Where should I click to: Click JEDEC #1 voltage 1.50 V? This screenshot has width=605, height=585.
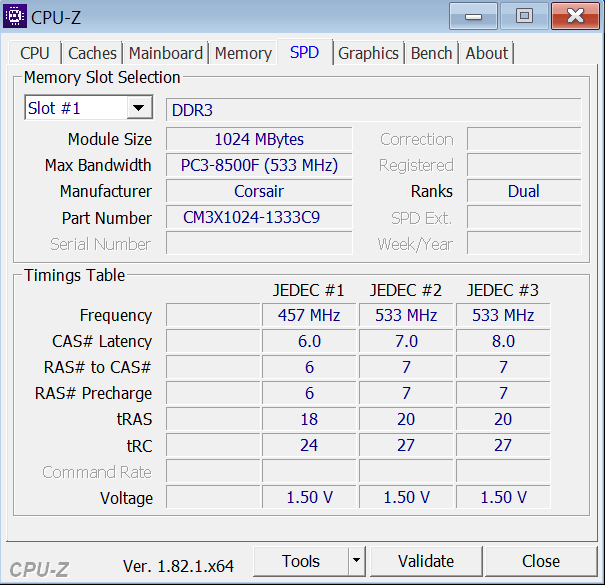tap(309, 497)
